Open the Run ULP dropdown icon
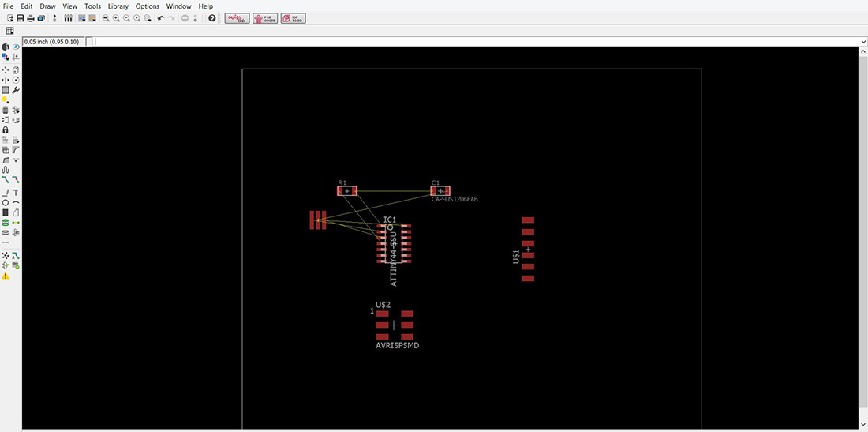The height and width of the screenshot is (432, 868). [x=92, y=18]
